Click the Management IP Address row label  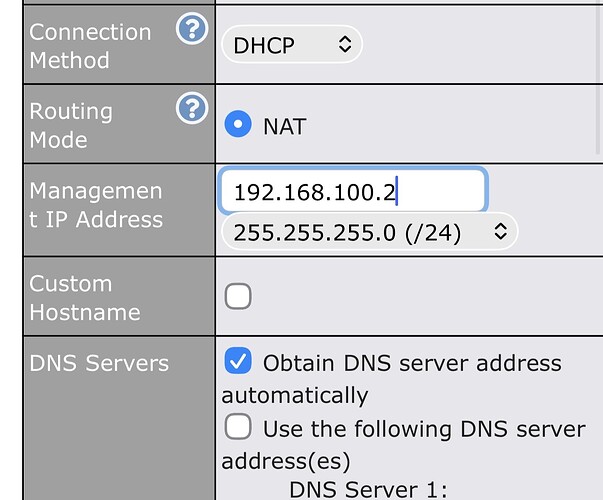tap(96, 205)
